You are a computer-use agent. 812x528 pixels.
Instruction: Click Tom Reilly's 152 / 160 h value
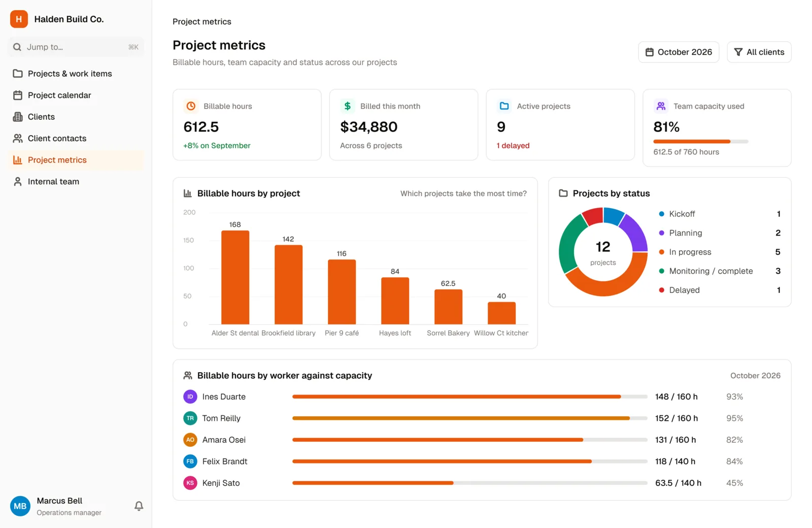pos(676,418)
